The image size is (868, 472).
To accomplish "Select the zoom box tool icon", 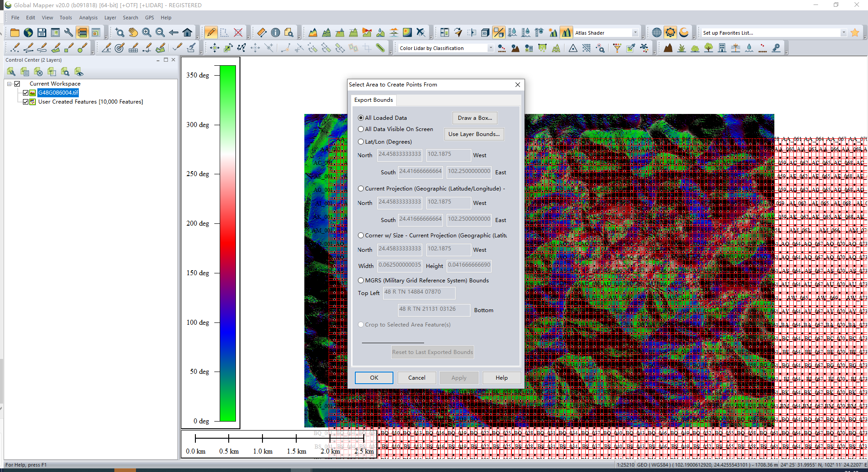I will [x=120, y=32].
